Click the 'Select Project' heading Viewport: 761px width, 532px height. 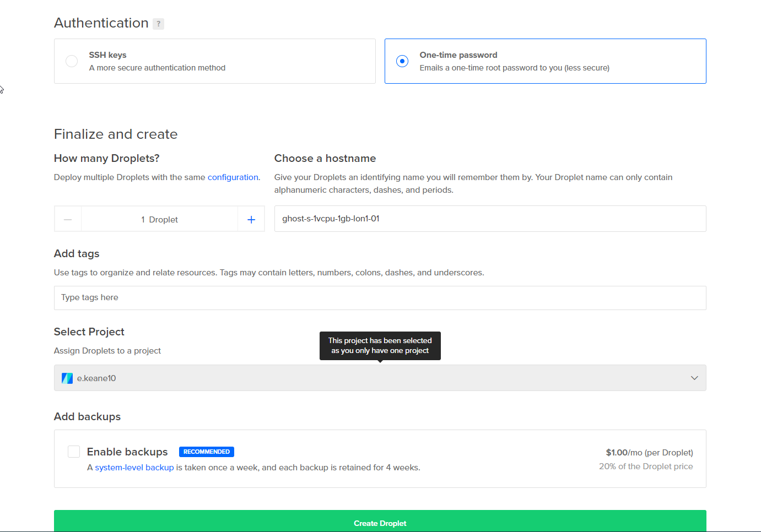click(89, 332)
